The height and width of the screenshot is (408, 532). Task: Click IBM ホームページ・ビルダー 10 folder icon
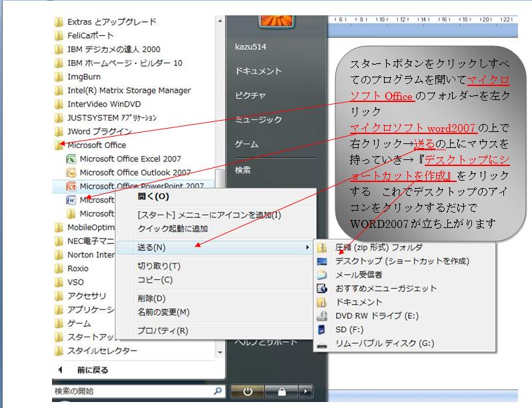pos(59,63)
